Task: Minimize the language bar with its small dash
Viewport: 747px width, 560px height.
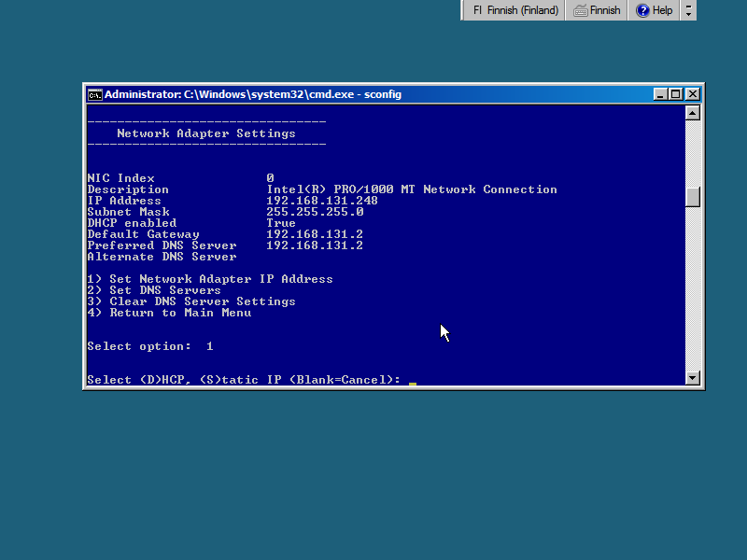Action: 689,6
